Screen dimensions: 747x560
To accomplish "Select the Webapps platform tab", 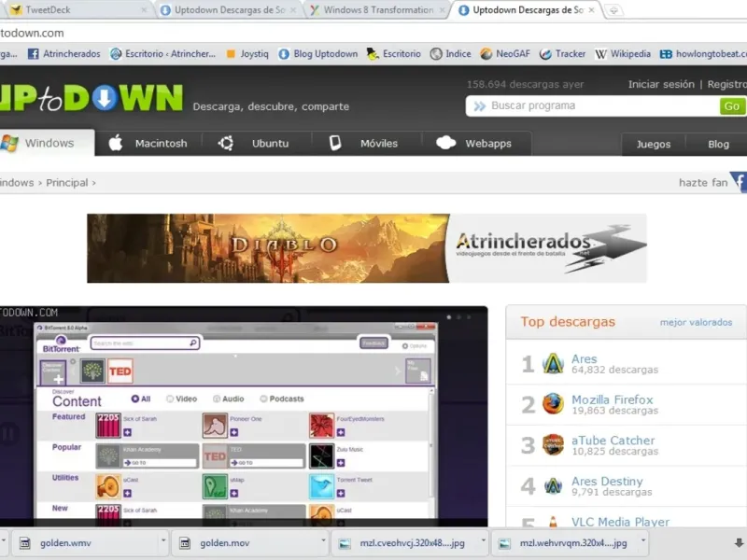I will (476, 144).
